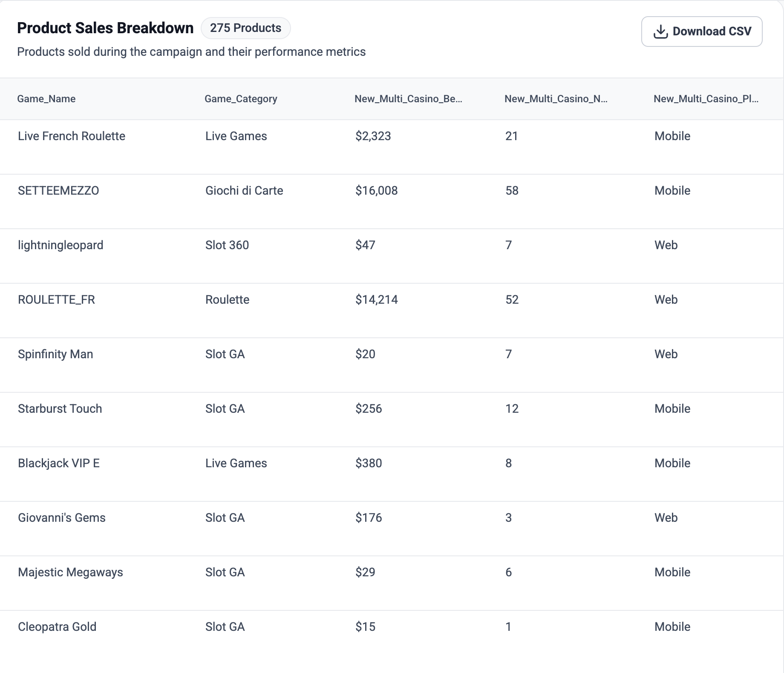784x673 pixels.
Task: Click the Game_Category column header
Action: tap(241, 99)
